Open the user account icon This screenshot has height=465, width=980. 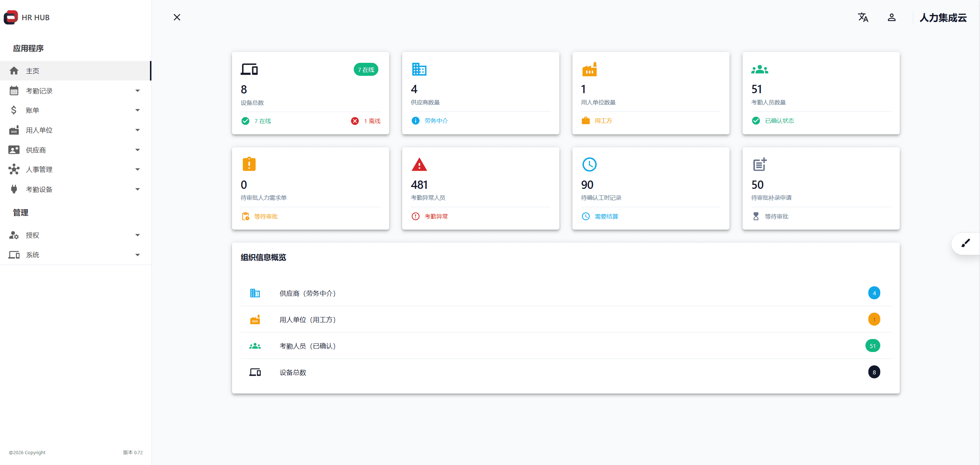[x=891, y=17]
